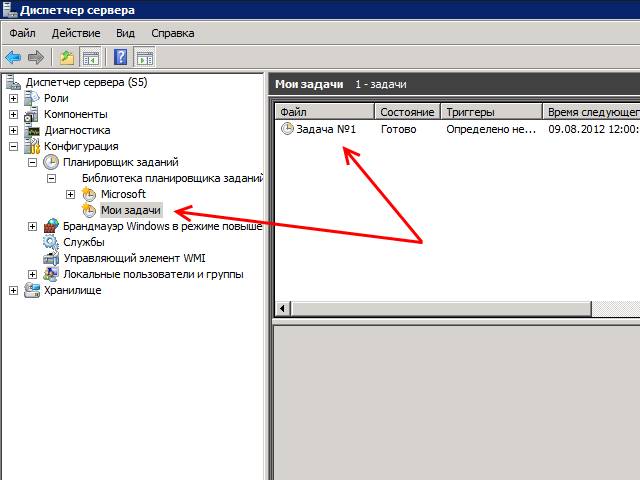Click the Back arrow toolbar icon

coord(13,57)
